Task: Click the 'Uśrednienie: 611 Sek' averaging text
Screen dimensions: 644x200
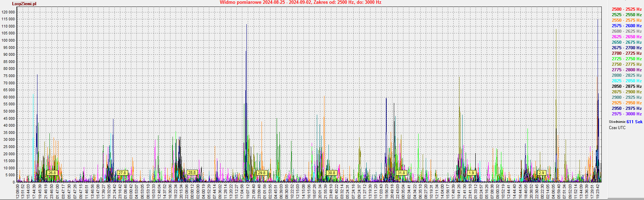Action: pos(625,122)
